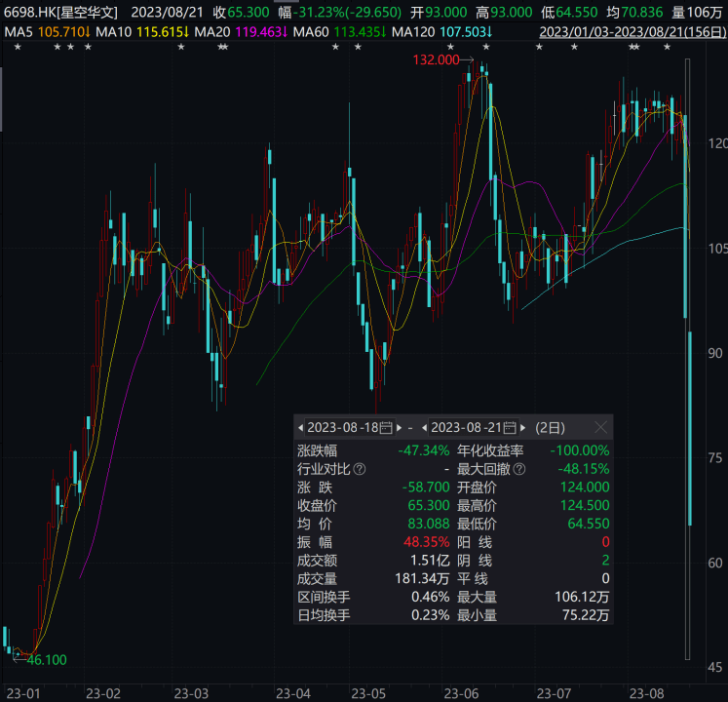Move end date earlier using left arrow
Screen dimensions: 728x702
coord(425,428)
